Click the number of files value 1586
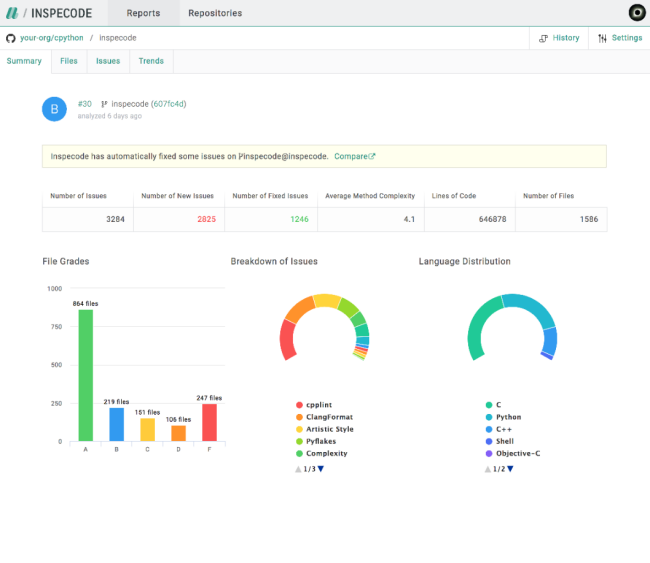Image resolution: width=650 pixels, height=563 pixels. (x=589, y=219)
